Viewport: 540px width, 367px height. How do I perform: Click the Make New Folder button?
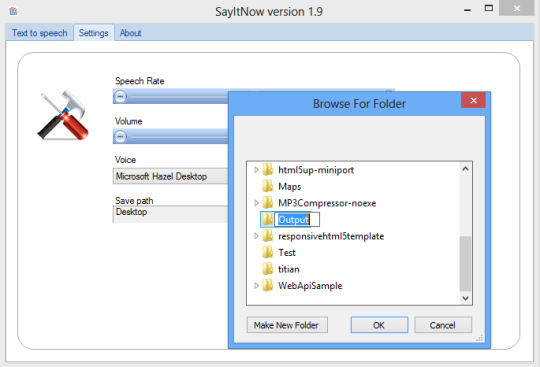pyautogui.click(x=287, y=325)
